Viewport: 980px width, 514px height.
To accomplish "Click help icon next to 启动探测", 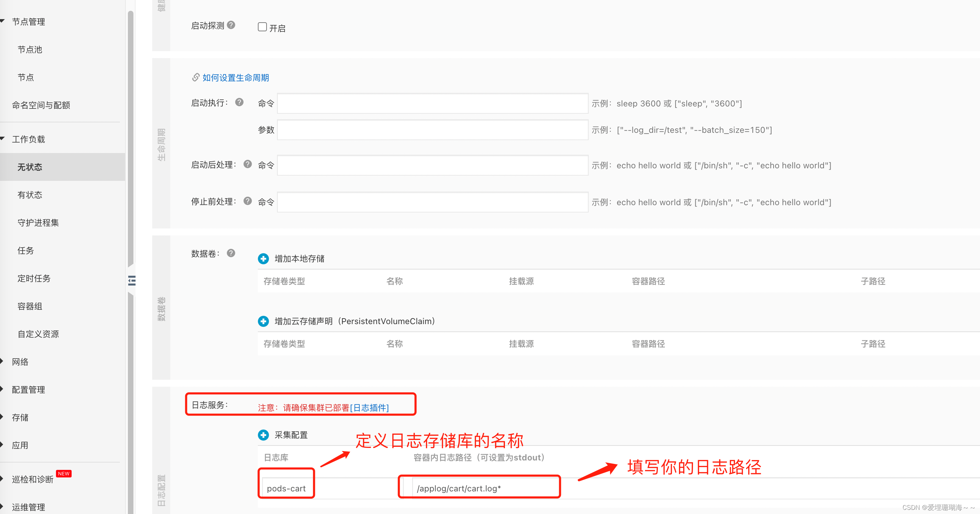I will tap(231, 25).
